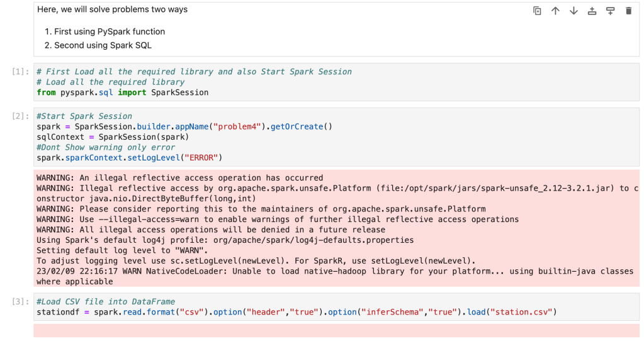Place cursor in the "problem4" appName string
Viewport: 644px width, 341px height.
tap(239, 126)
